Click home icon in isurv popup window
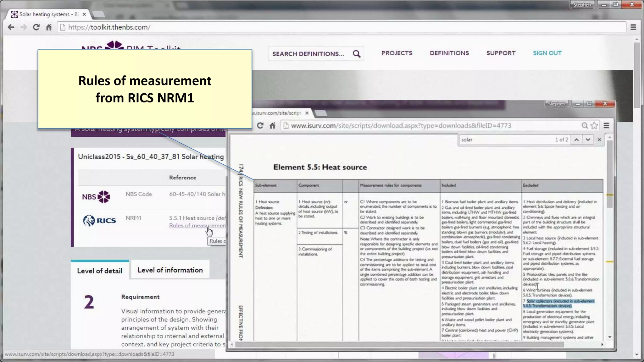 [x=272, y=126]
